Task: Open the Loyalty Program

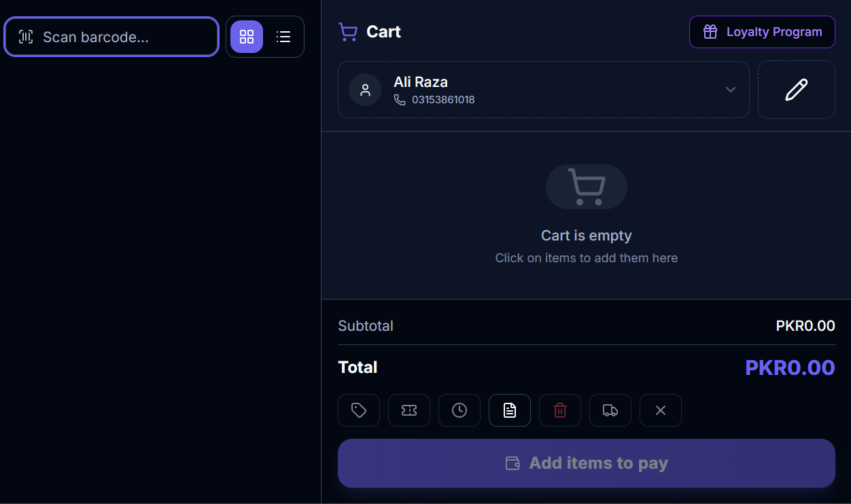Action: [x=762, y=32]
